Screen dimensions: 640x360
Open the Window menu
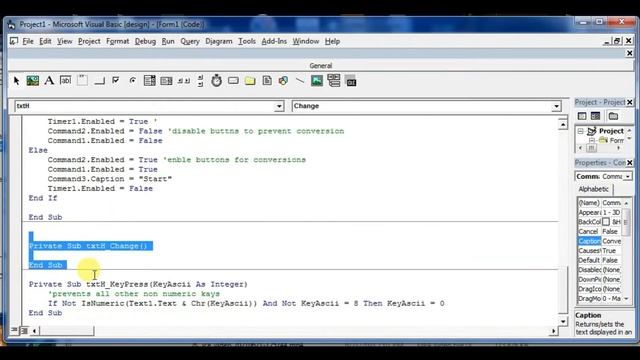(x=306, y=41)
